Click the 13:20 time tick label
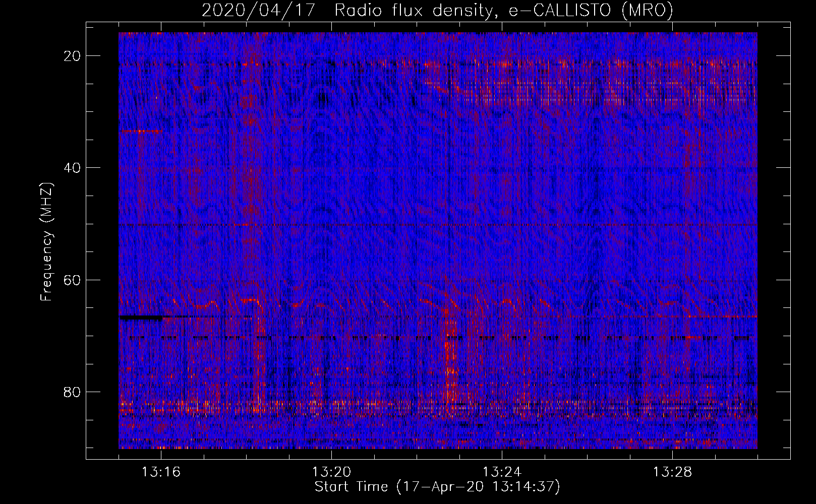The width and height of the screenshot is (816, 504). point(331,472)
